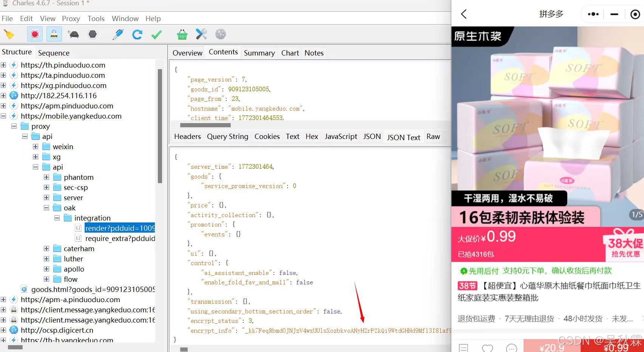The height and width of the screenshot is (352, 644).
Task: Expand the caterham folder
Action: click(x=46, y=249)
